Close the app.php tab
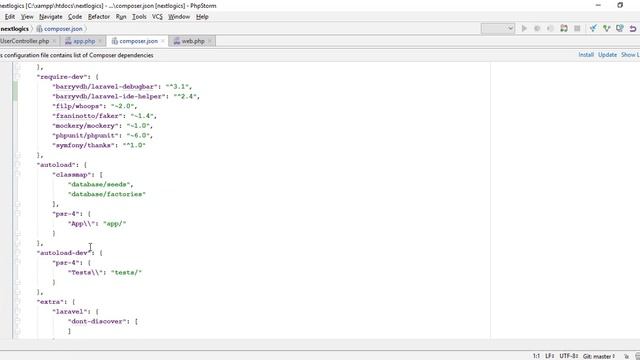Image resolution: width=640 pixels, height=360 pixels. click(x=100, y=41)
